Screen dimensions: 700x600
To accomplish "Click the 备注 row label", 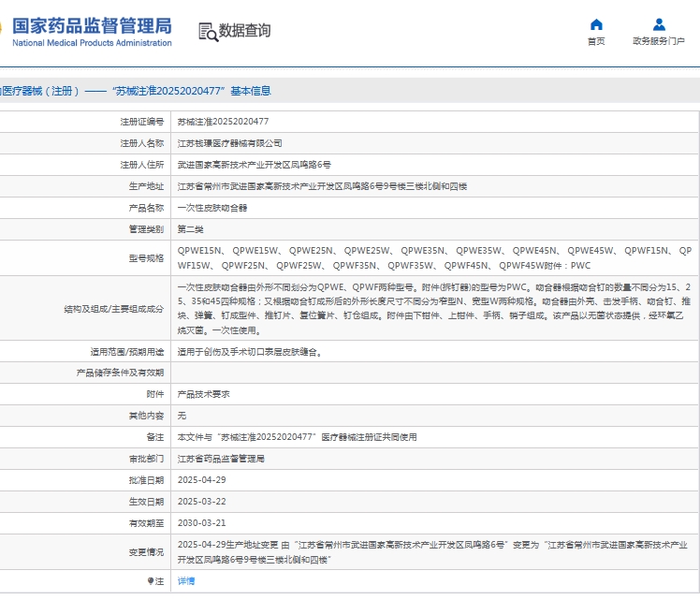I will [x=155, y=437].
